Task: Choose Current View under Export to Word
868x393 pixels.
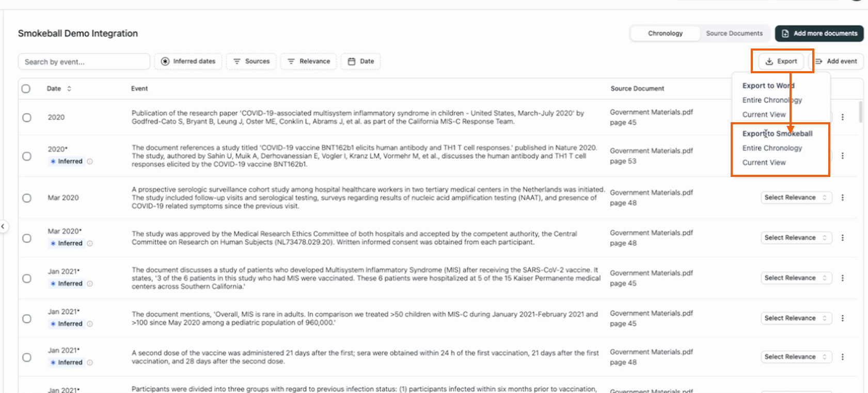Action: 764,114
